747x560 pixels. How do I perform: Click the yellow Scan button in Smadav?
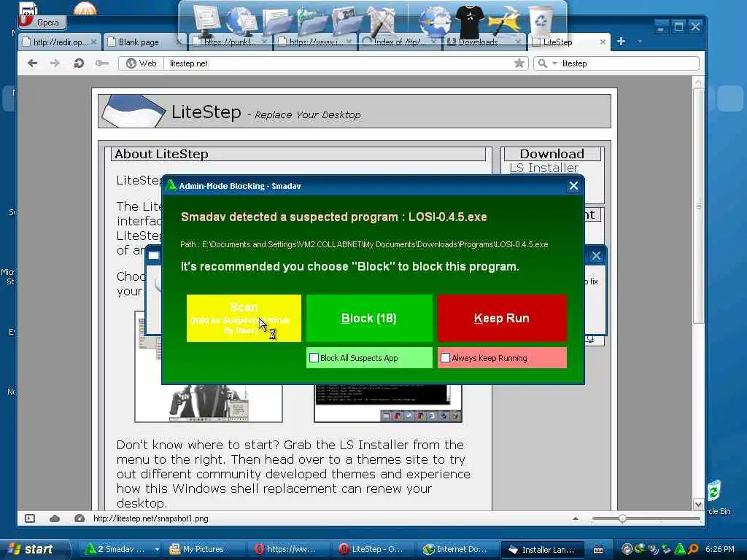tap(244, 318)
